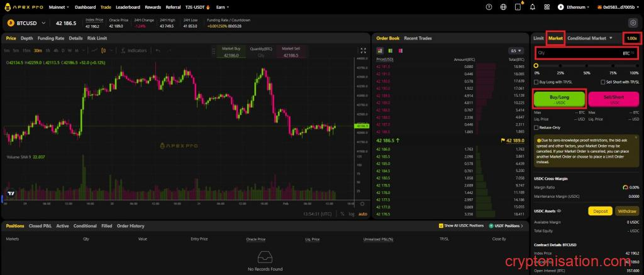Open the trade settings hexagon icon
Screen dimensions: 644x275
click(x=633, y=23)
